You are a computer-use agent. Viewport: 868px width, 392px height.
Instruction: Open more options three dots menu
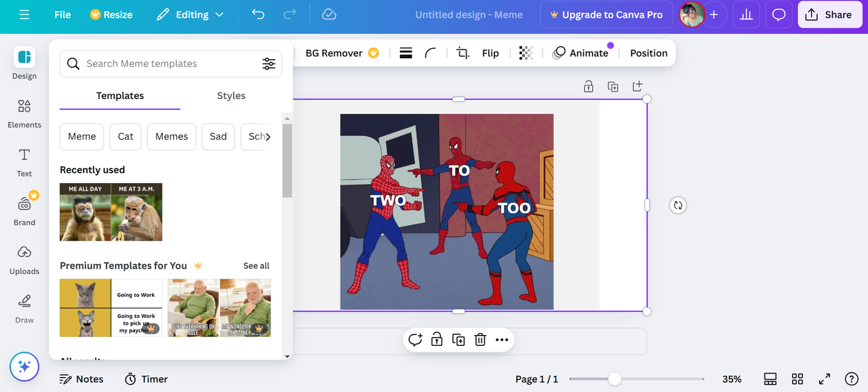coord(502,340)
